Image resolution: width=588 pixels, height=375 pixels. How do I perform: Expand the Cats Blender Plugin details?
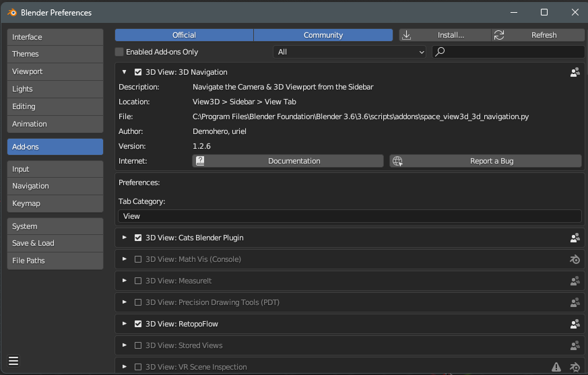[125, 238]
